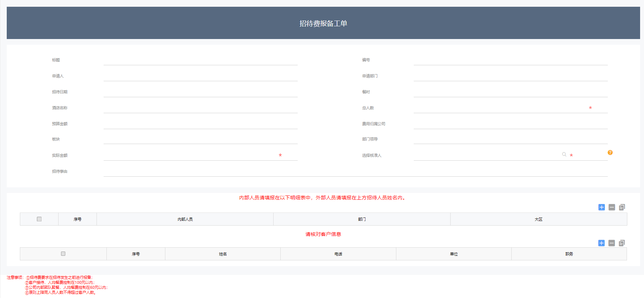Click the 职务 column header

coord(569,254)
